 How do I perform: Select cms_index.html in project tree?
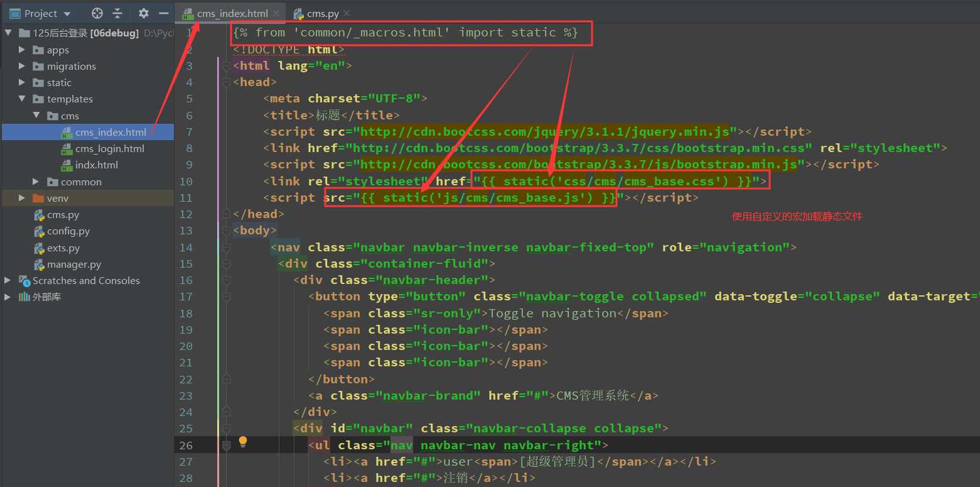[110, 132]
